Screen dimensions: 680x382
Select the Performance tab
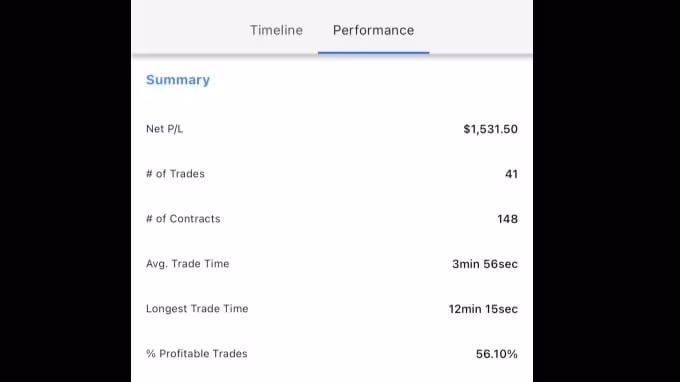tap(373, 30)
